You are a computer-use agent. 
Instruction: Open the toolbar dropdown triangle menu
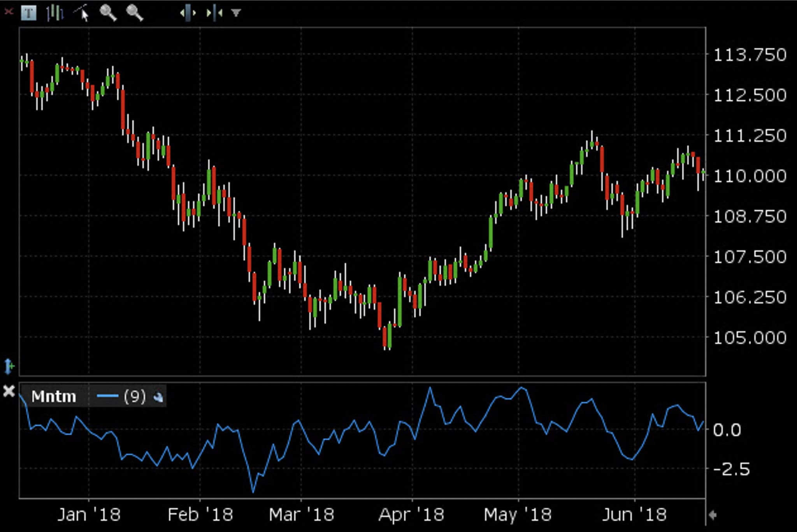tap(236, 13)
